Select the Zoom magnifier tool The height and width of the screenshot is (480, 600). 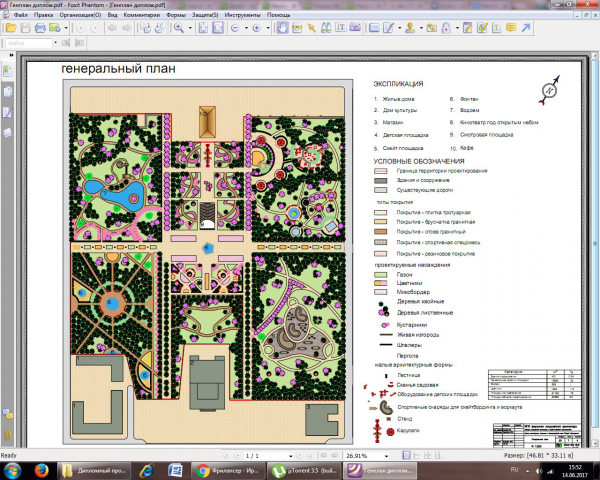tap(179, 28)
